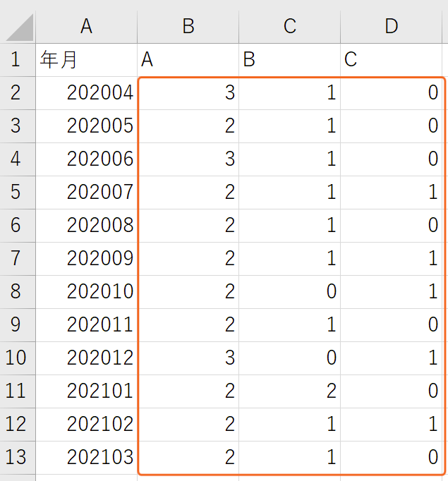Viewport: 448px width, 481px height.
Task: Select column B header
Action: coord(188,27)
